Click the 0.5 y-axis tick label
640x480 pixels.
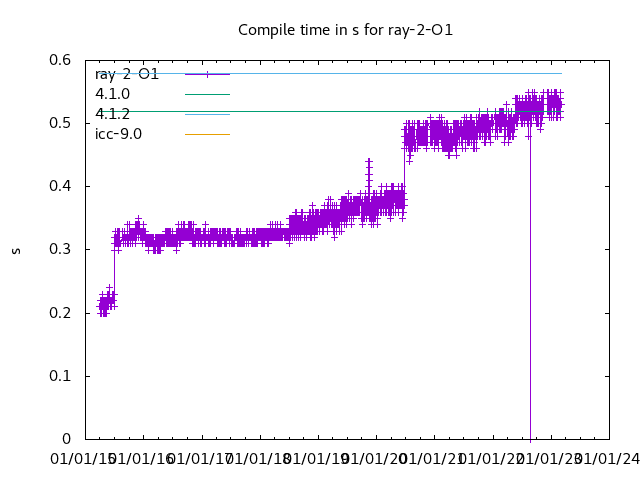pyautogui.click(x=60, y=123)
